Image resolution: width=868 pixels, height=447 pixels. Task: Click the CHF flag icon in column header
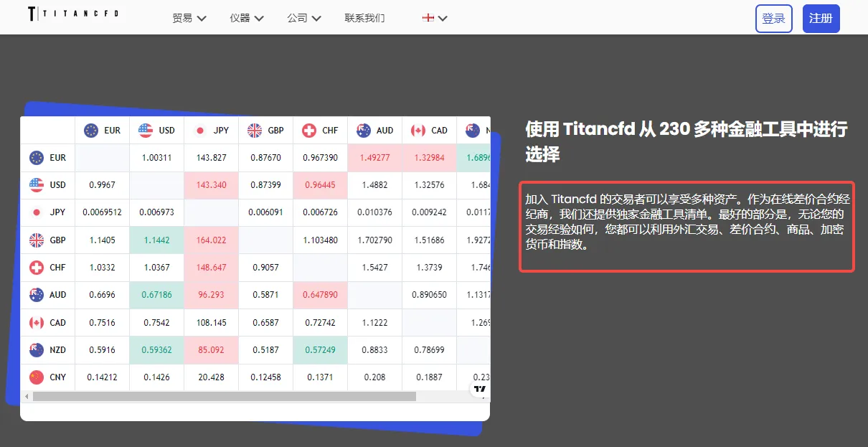[x=309, y=131]
